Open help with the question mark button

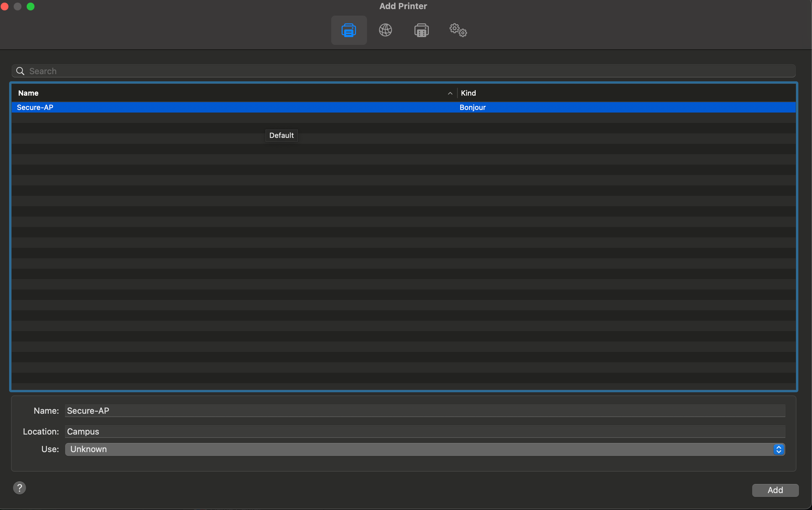[20, 488]
